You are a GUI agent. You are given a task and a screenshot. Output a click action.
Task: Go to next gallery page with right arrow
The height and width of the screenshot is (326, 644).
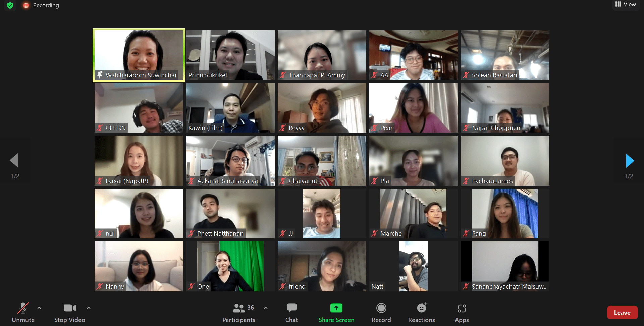[x=630, y=161]
